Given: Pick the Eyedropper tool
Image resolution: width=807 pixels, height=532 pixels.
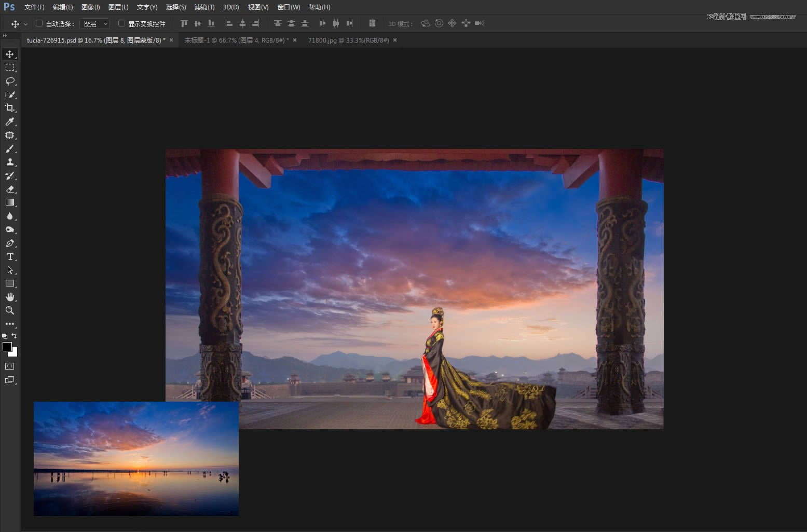Looking at the screenshot, I should point(10,121).
